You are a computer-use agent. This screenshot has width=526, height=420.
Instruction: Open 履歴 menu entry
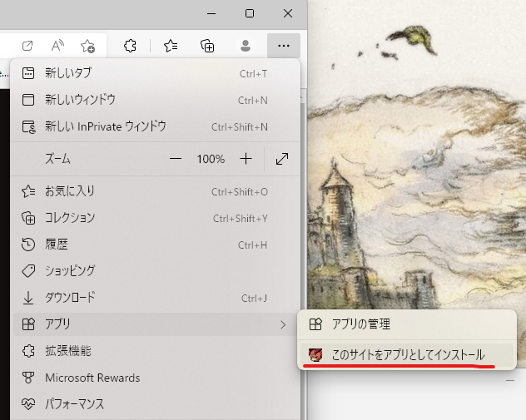point(156,245)
